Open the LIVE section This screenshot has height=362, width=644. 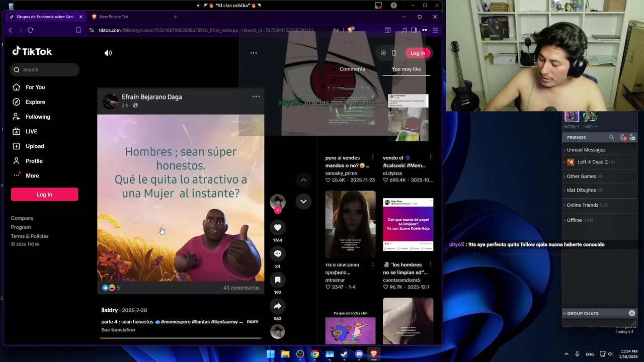click(x=25, y=131)
